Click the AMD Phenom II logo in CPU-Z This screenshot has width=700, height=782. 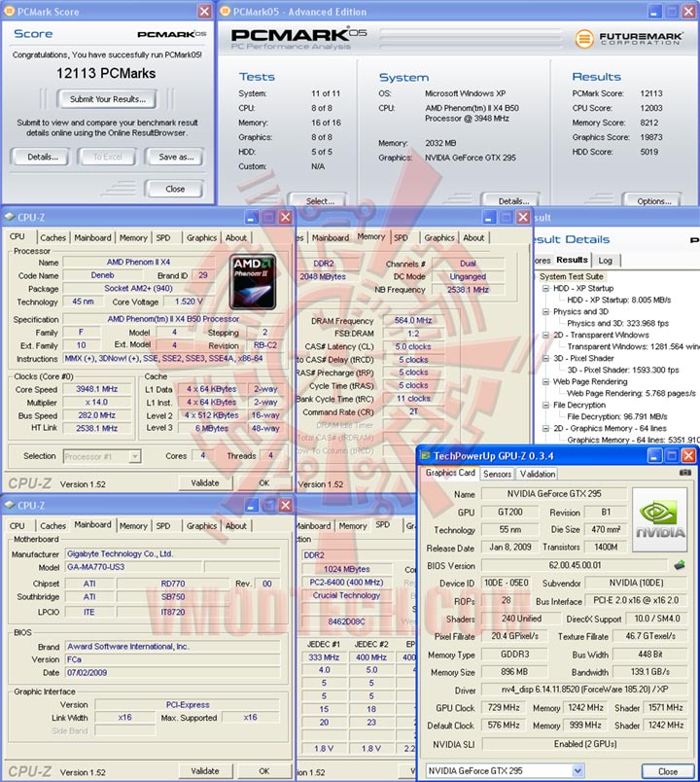(x=252, y=282)
